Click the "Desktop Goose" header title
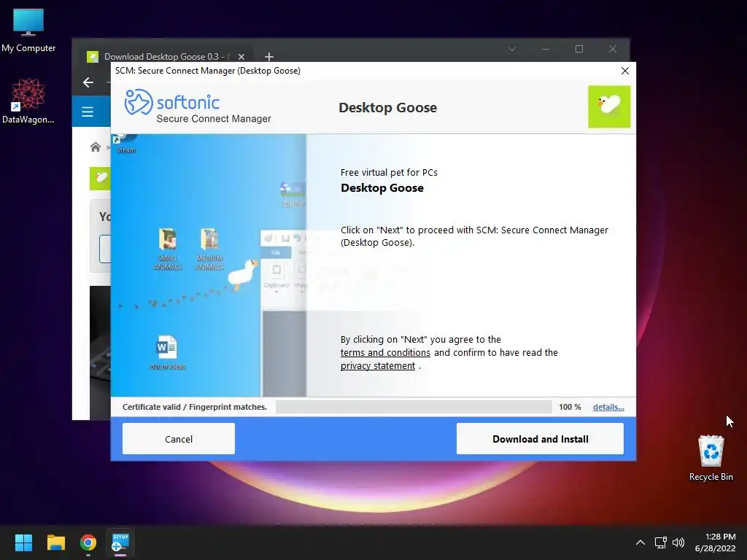 (x=387, y=108)
